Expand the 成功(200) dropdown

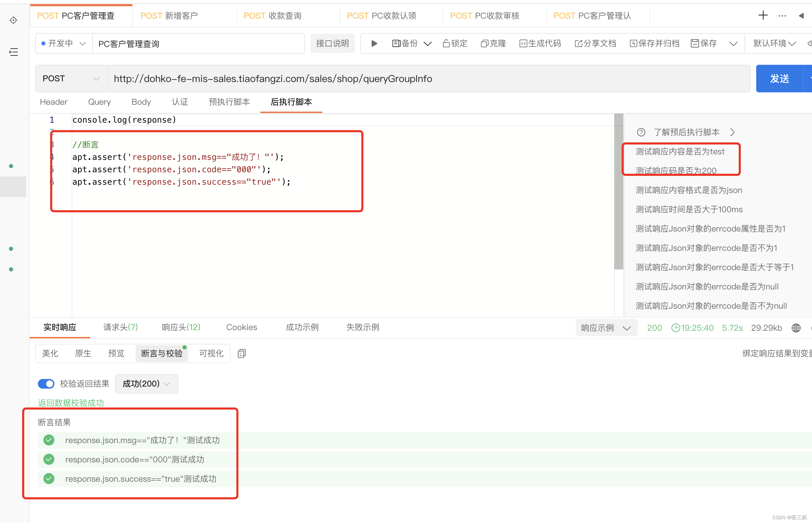coord(146,383)
